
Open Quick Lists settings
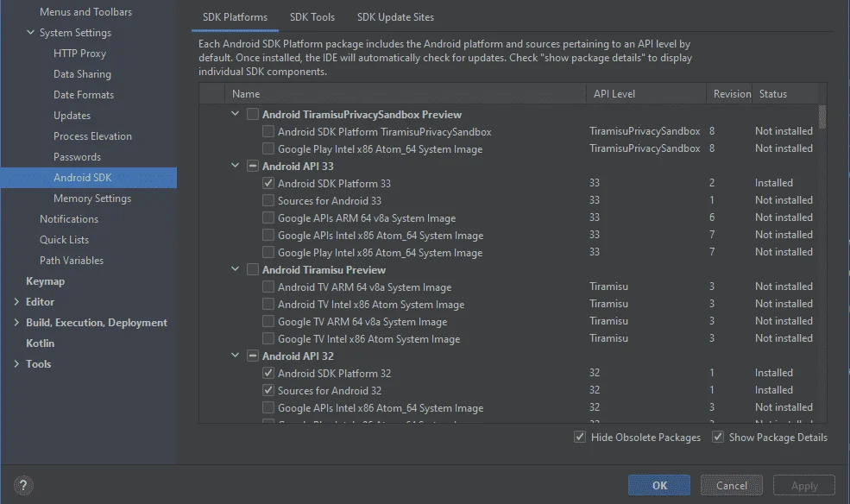tap(64, 240)
